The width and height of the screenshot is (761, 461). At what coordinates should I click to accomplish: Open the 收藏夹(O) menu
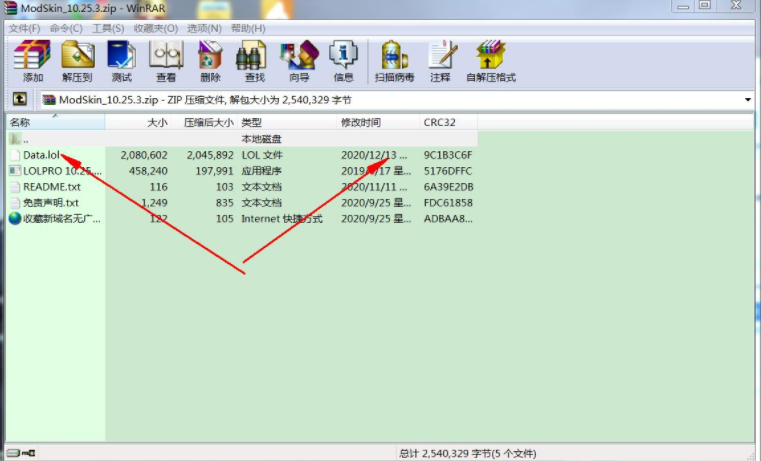(x=156, y=28)
